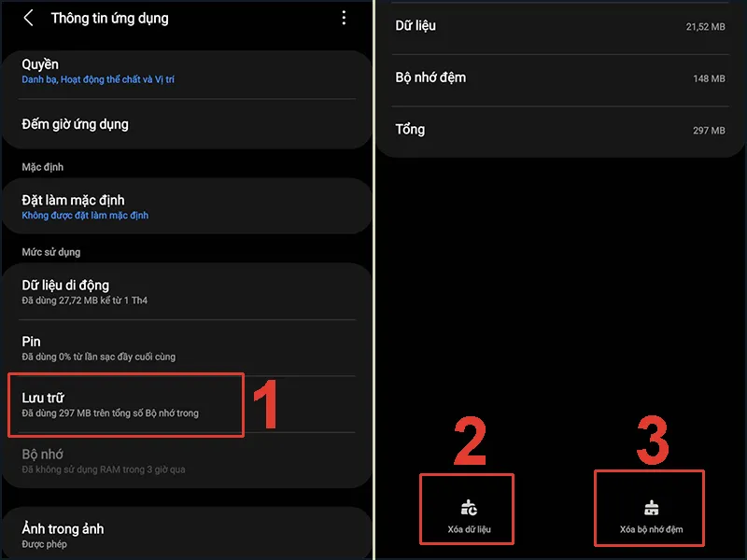Open Ảnh trong ảnh setting
Screen dimensions: 747x560
pyautogui.click(x=187, y=534)
